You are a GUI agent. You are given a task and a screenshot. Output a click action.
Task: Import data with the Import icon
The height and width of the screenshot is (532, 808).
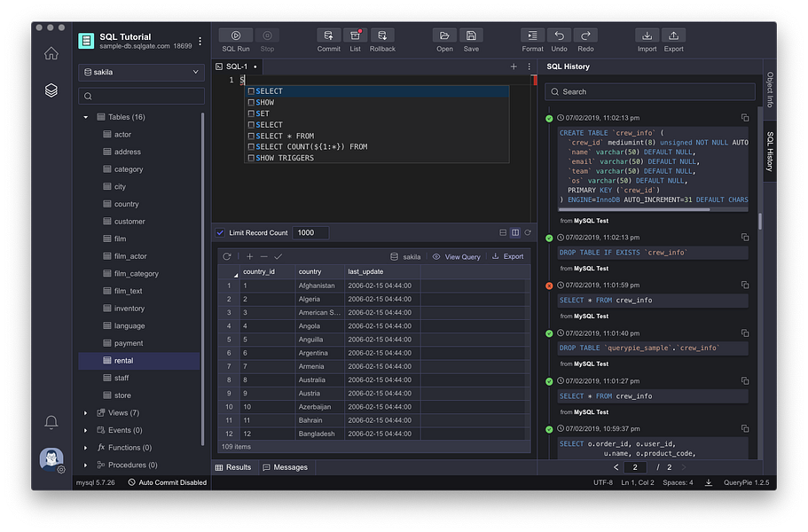647,35
